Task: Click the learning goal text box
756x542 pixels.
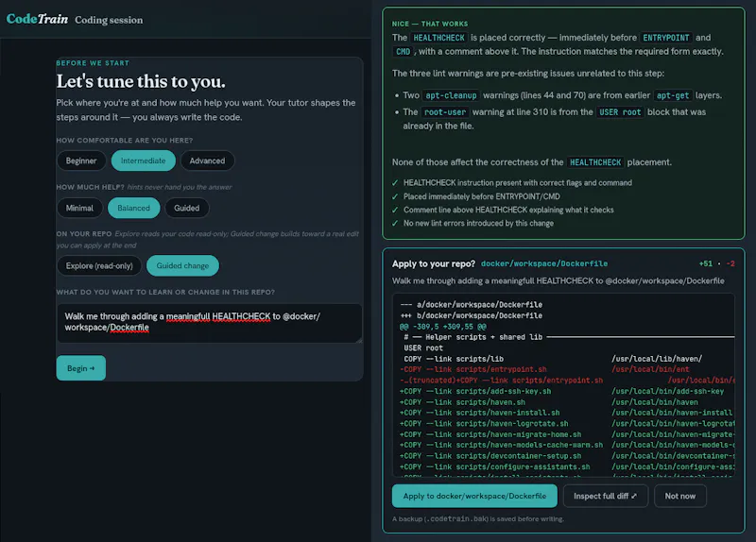Action: click(x=209, y=323)
